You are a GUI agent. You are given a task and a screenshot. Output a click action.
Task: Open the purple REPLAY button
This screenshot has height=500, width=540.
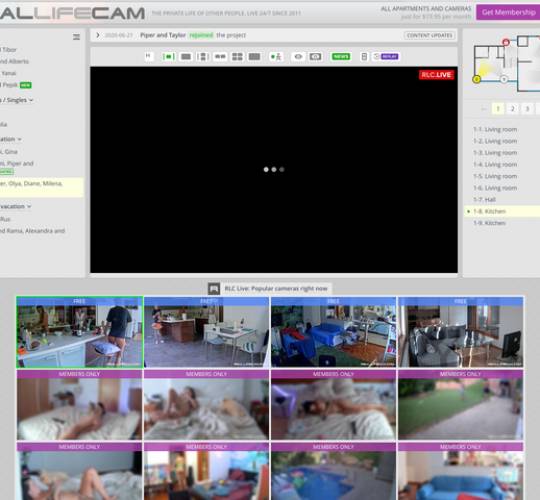pos(390,56)
